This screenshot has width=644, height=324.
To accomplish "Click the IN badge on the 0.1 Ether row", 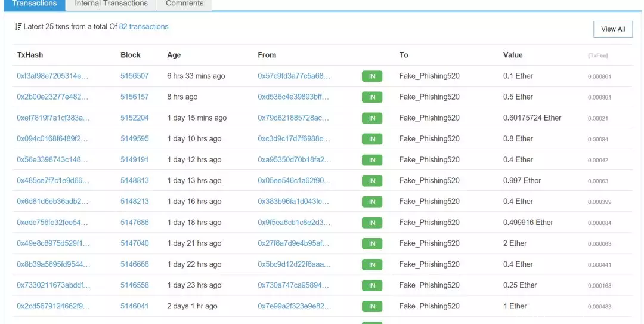I will [371, 76].
